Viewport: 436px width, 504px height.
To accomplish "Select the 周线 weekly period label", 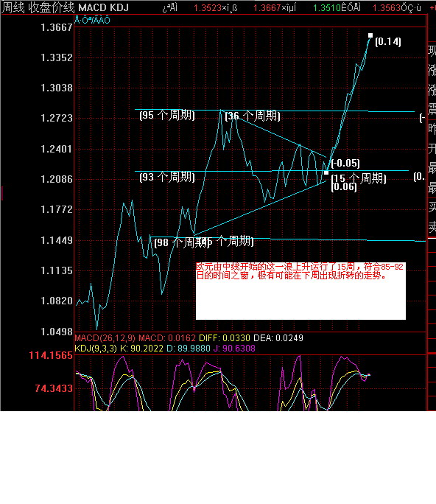I will tap(13, 7).
